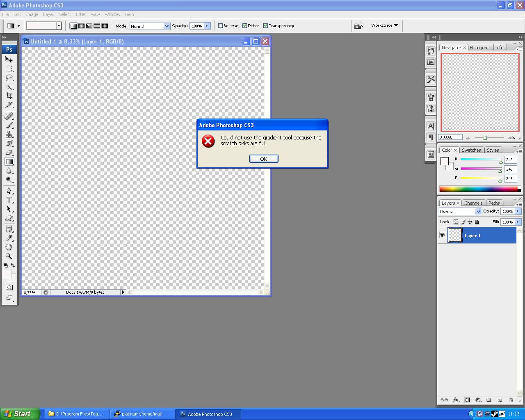This screenshot has width=525, height=420.
Task: Open the D:\Program Files taskbar folder
Action: pyautogui.click(x=77, y=414)
